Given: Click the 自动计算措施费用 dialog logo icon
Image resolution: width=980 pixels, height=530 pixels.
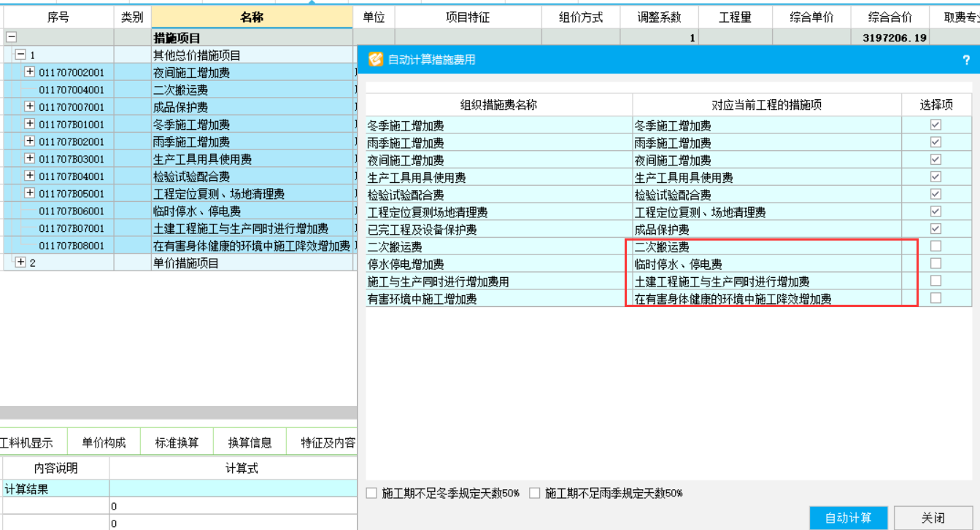Looking at the screenshot, I should [x=375, y=59].
